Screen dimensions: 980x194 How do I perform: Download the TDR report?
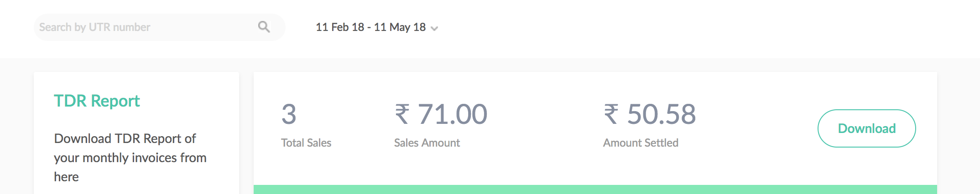pyautogui.click(x=866, y=128)
